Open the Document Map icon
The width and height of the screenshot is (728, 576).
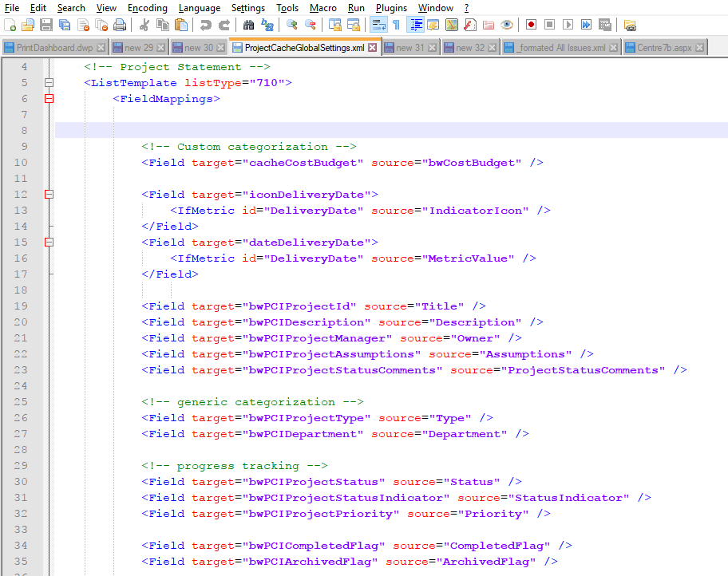tap(452, 25)
